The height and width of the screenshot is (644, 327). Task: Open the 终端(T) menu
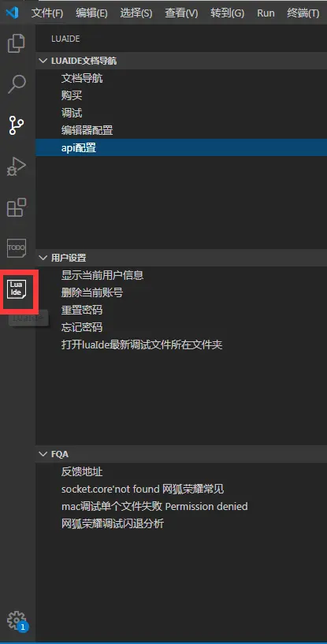303,13
